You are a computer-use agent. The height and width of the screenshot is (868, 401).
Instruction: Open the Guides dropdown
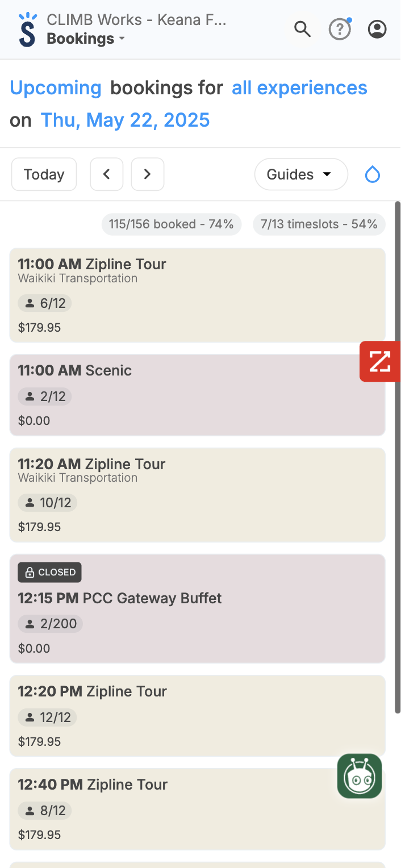[300, 174]
